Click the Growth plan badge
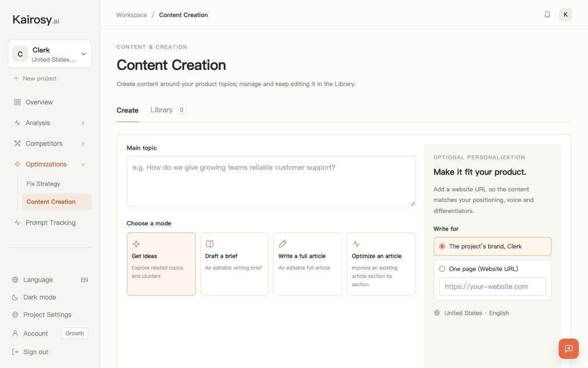 pyautogui.click(x=75, y=333)
